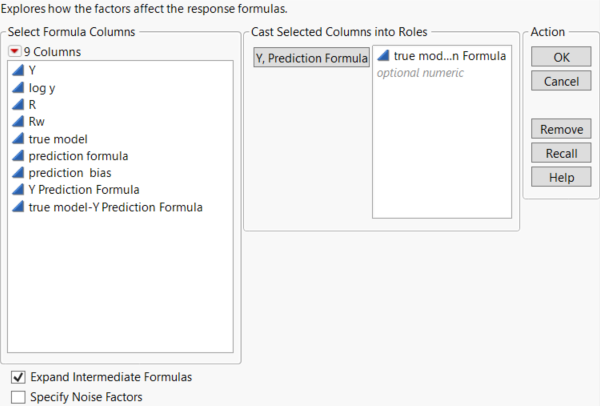Click icon of the assigned true mod...n Formula
This screenshot has width=600, height=406.
pyautogui.click(x=384, y=57)
